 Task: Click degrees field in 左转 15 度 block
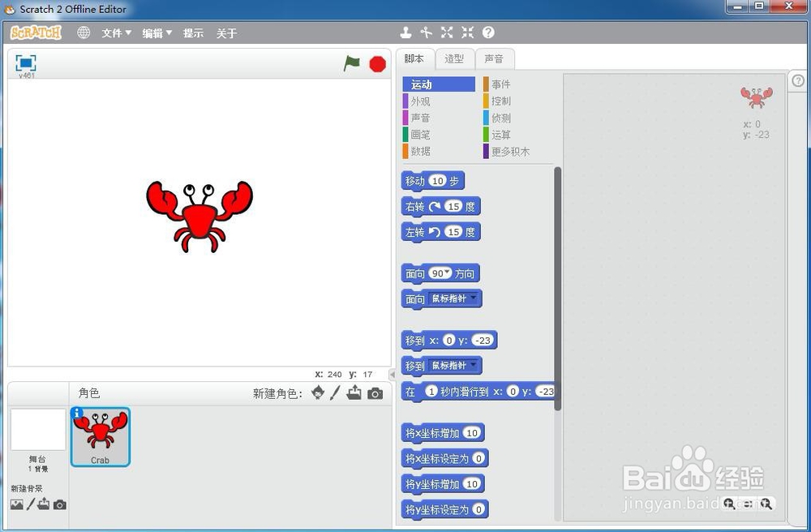point(453,232)
